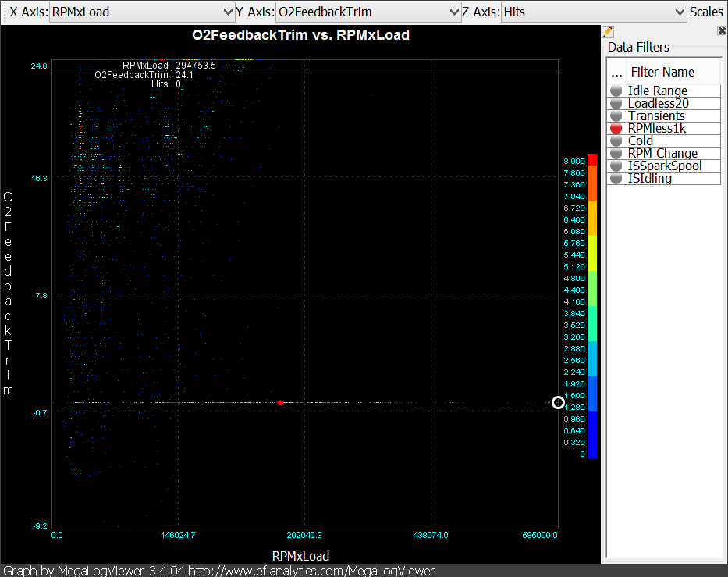The height and width of the screenshot is (577, 728).
Task: Click the red top of the color scale
Action: (592, 159)
